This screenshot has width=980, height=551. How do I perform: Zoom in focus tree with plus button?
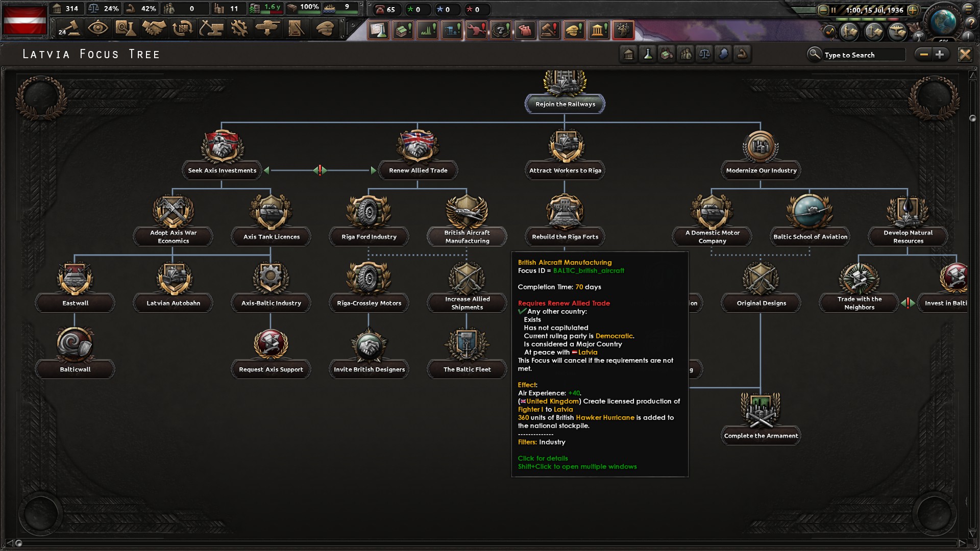[x=940, y=54]
